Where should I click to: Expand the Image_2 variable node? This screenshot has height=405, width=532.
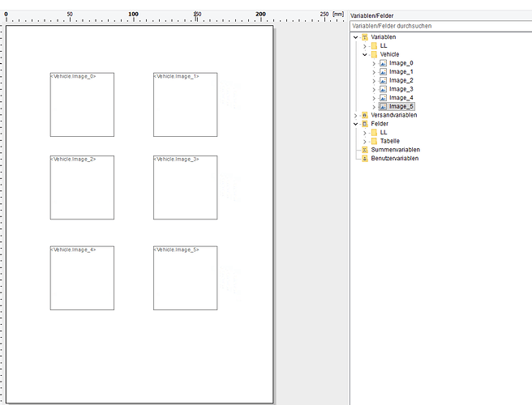374,80
